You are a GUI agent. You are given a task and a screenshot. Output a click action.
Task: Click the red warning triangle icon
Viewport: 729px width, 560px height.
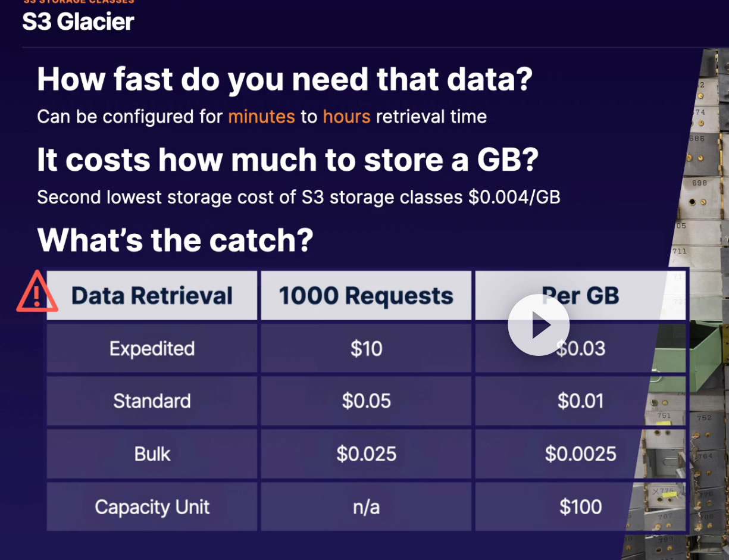click(x=37, y=292)
